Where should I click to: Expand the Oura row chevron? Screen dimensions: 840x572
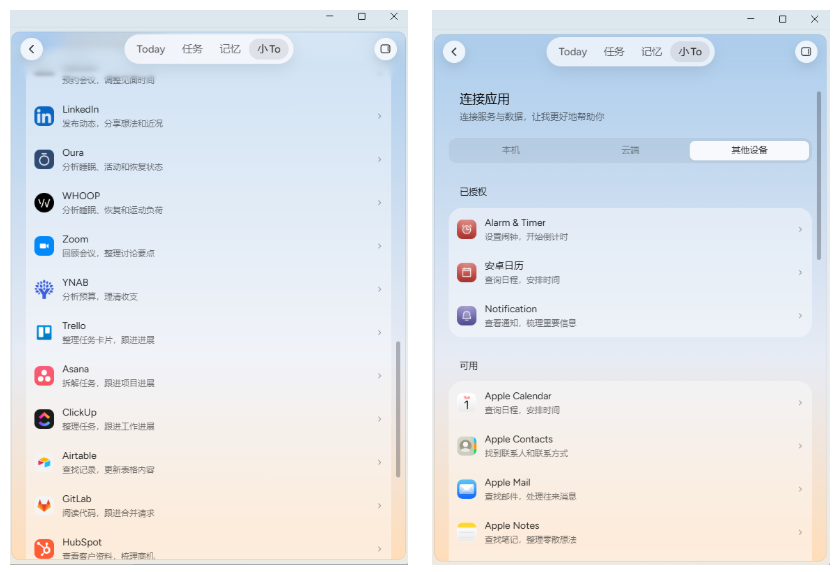379,160
